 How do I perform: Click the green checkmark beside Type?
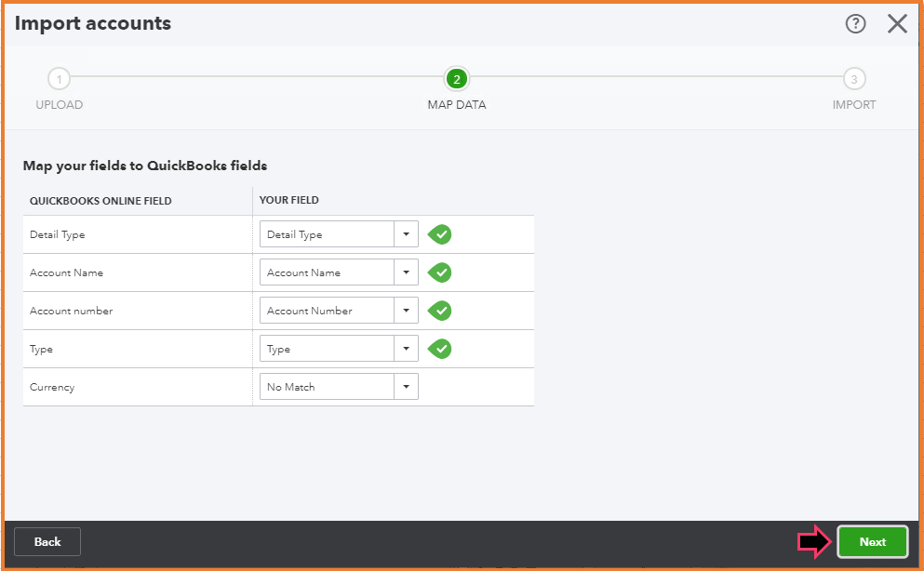tap(440, 349)
